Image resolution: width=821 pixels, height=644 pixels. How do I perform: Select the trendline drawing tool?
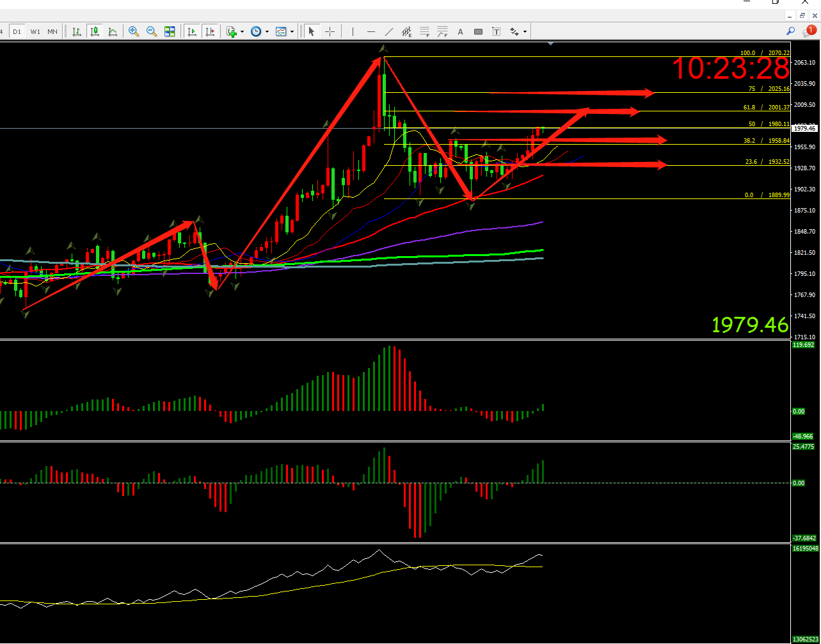[388, 31]
